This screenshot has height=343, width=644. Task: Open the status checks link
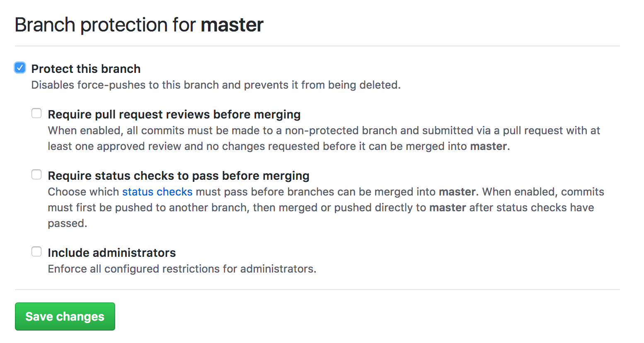(157, 192)
